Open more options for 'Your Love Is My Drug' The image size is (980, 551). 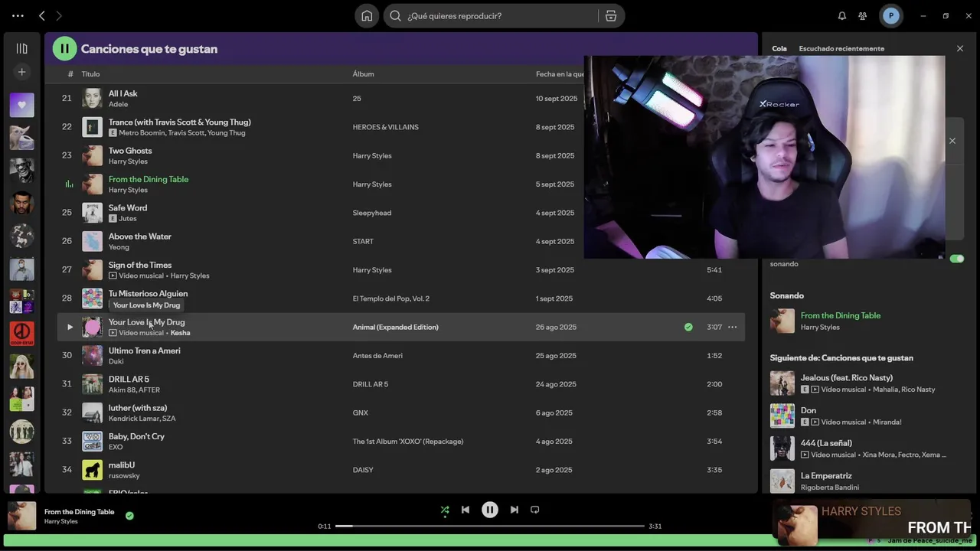pyautogui.click(x=732, y=327)
